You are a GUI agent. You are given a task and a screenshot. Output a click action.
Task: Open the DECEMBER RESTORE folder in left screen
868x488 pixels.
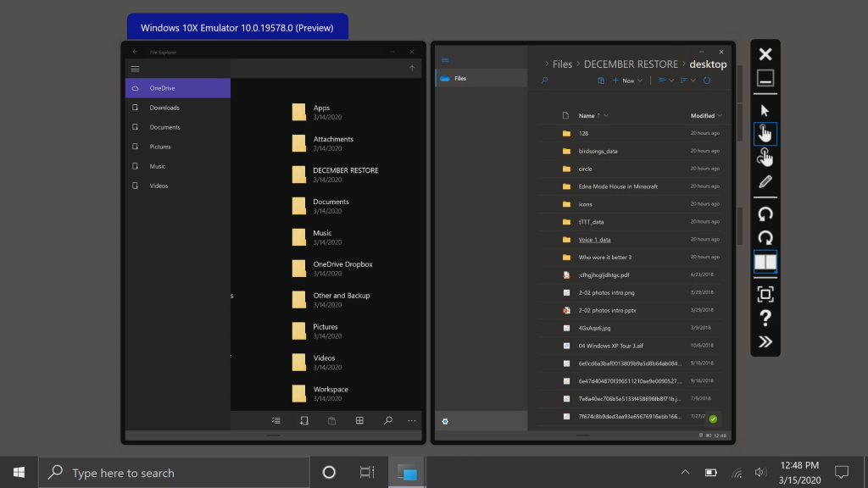click(x=336, y=175)
